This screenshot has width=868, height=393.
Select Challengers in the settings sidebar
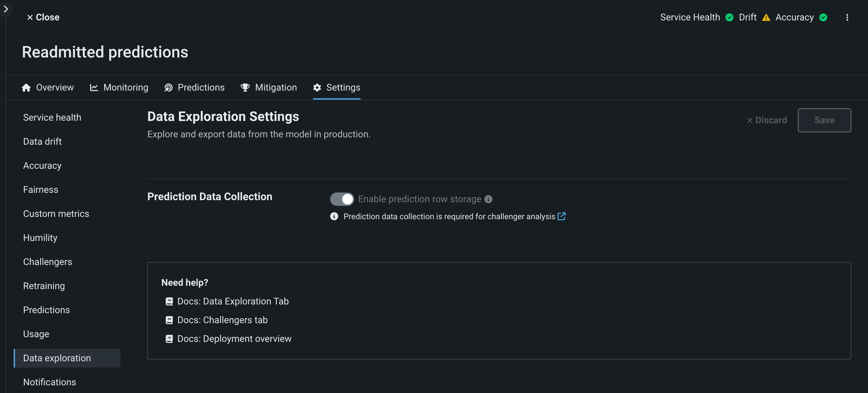(x=47, y=262)
